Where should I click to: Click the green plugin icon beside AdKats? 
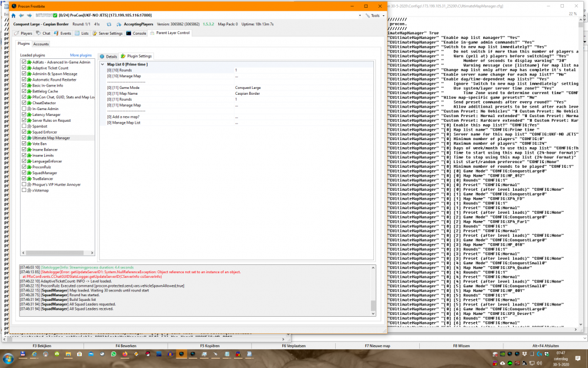click(28, 61)
